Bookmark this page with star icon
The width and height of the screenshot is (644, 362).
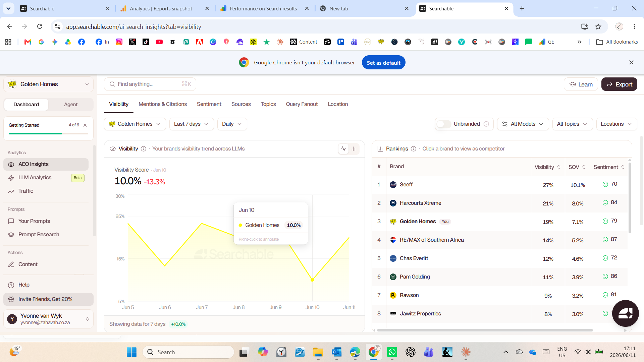click(x=598, y=26)
